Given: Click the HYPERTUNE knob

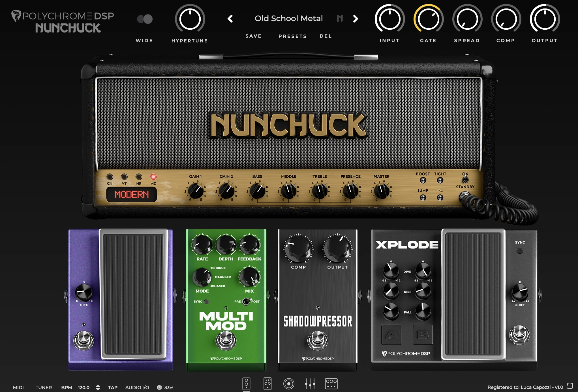Looking at the screenshot, I should point(190,19).
